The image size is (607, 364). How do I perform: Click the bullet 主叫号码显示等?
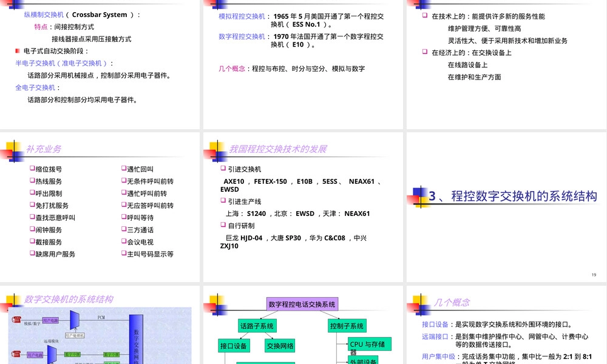148,254
